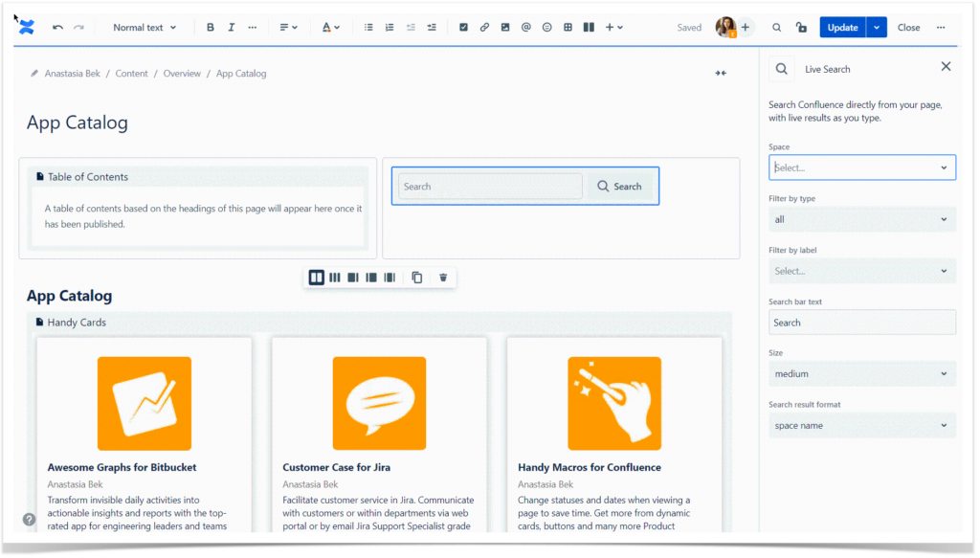Open the Overview breadcrumb page
The height and width of the screenshot is (558, 980).
pyautogui.click(x=182, y=73)
